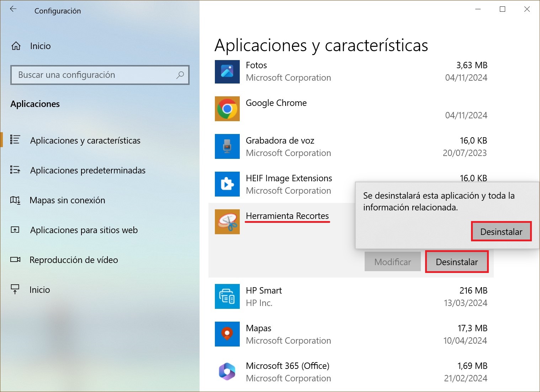Click the HP Inc. publisher text
Image resolution: width=540 pixels, height=392 pixels.
[x=259, y=303]
